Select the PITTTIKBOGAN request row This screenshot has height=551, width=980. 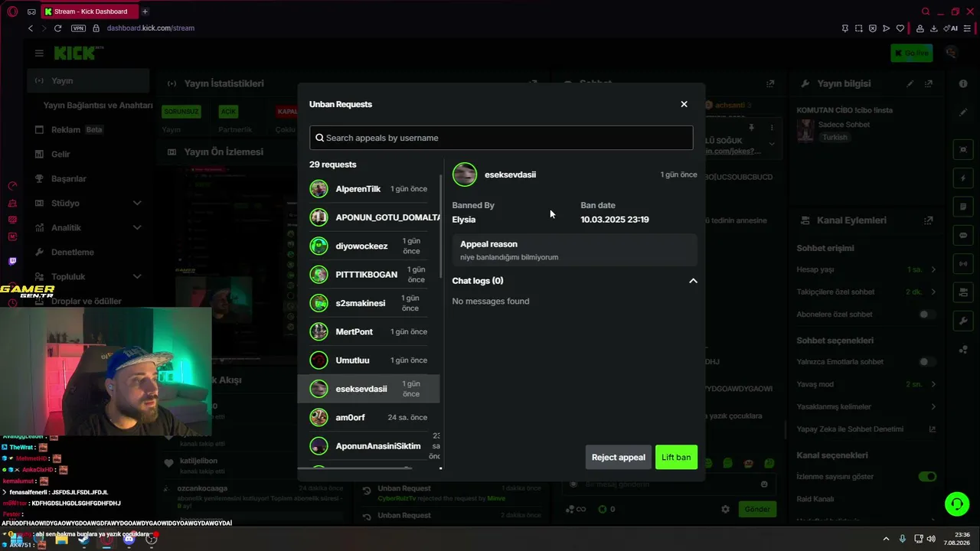pos(368,275)
